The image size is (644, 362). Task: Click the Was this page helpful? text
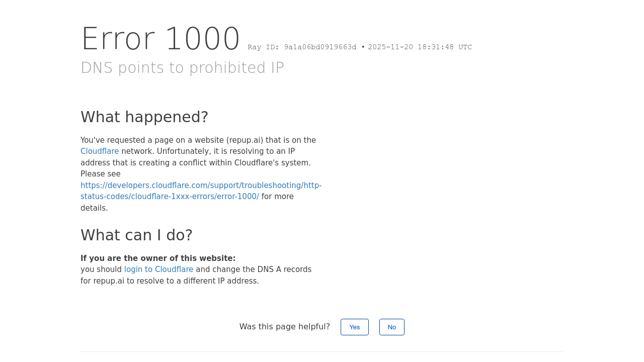pos(284,327)
